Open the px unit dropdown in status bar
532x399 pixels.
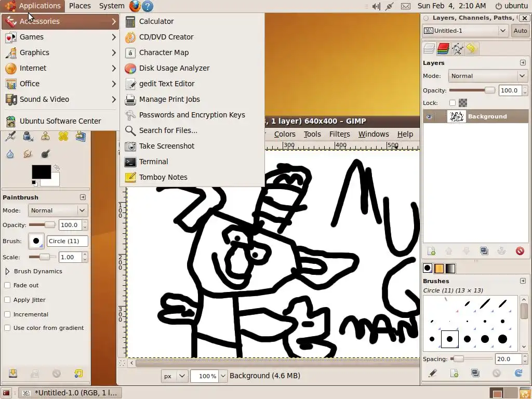[175, 376]
